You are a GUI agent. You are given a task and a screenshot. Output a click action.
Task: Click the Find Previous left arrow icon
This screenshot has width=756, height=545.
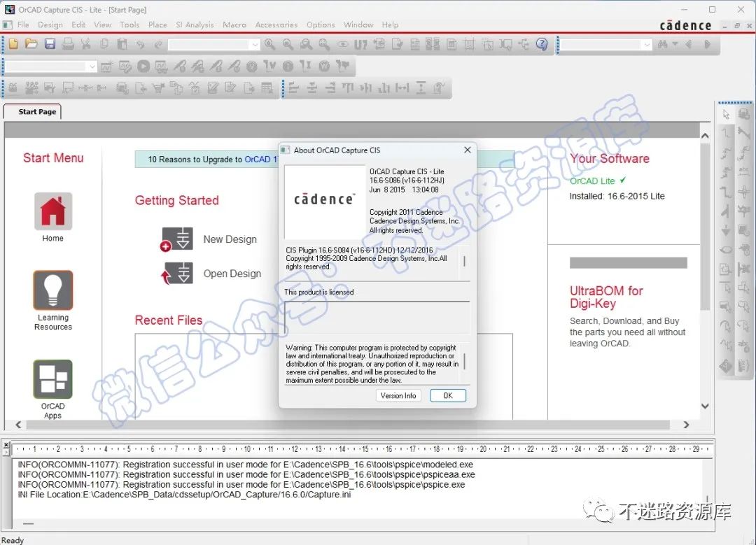[x=689, y=44]
